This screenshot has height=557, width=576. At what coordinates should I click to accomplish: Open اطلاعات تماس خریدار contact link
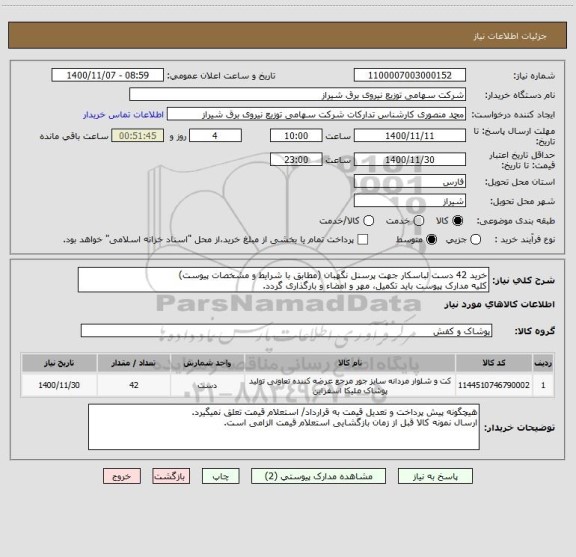tap(123, 115)
